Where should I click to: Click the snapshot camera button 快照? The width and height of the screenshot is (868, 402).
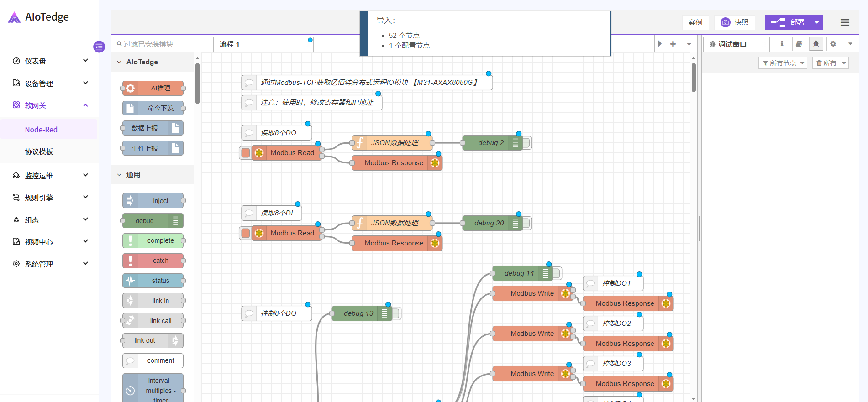tap(734, 22)
